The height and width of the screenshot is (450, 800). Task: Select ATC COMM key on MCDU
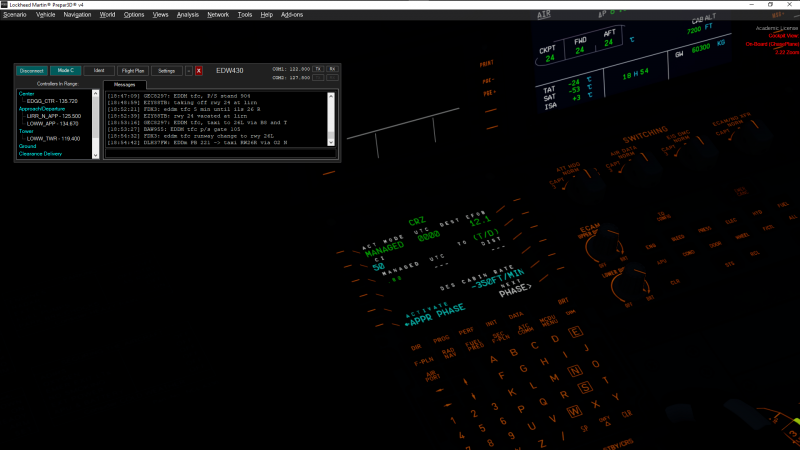525,329
